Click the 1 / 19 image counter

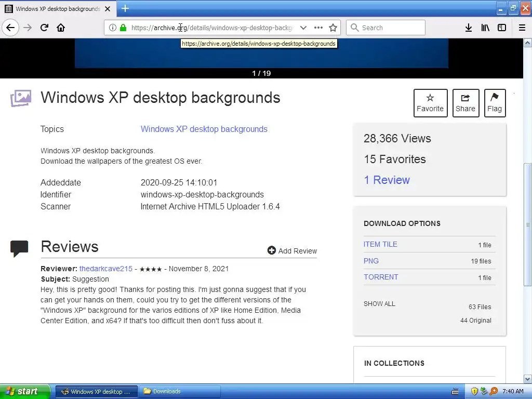coord(261,73)
